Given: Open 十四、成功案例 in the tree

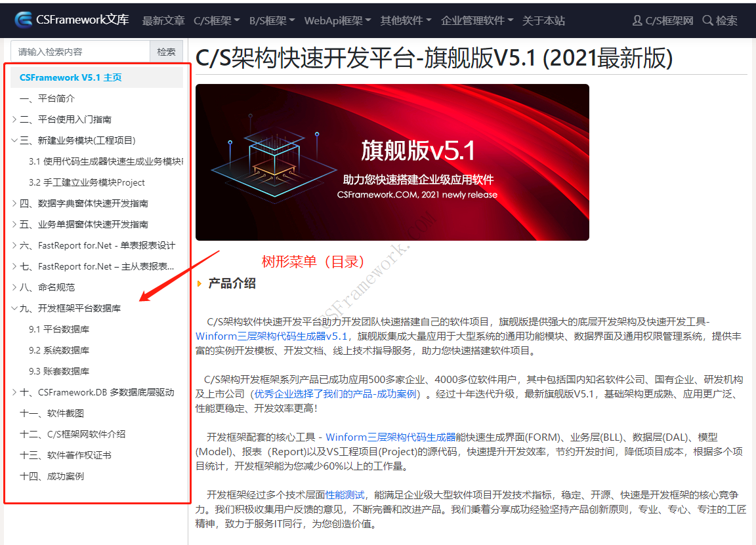Looking at the screenshot, I should click(x=52, y=476).
